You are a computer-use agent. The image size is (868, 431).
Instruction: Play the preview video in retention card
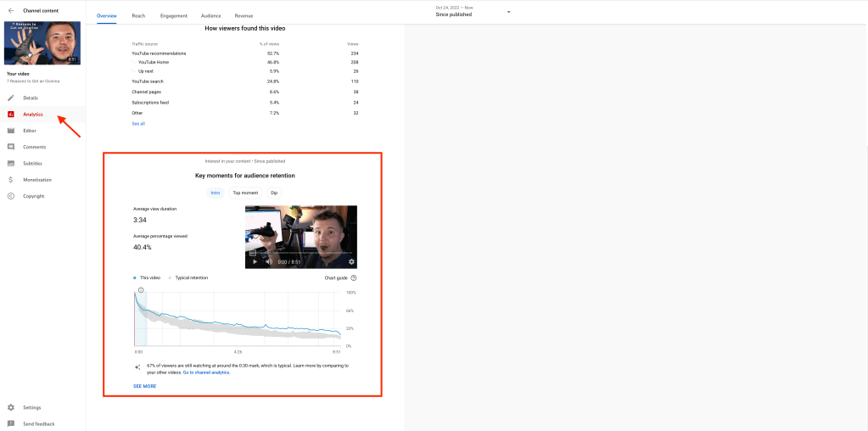coord(254,261)
